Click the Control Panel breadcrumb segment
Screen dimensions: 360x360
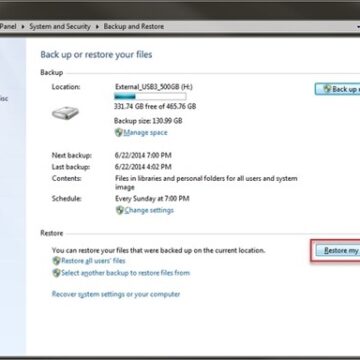(8, 26)
